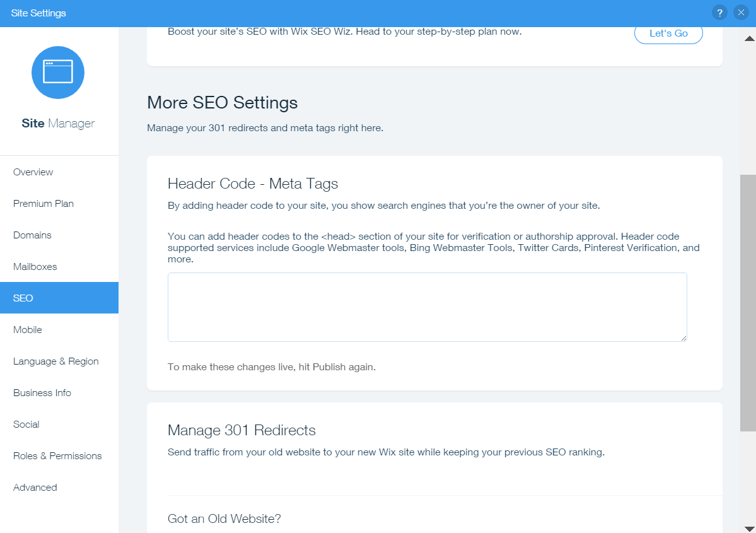The width and height of the screenshot is (756, 533).
Task: Open the Social settings
Action: point(59,425)
